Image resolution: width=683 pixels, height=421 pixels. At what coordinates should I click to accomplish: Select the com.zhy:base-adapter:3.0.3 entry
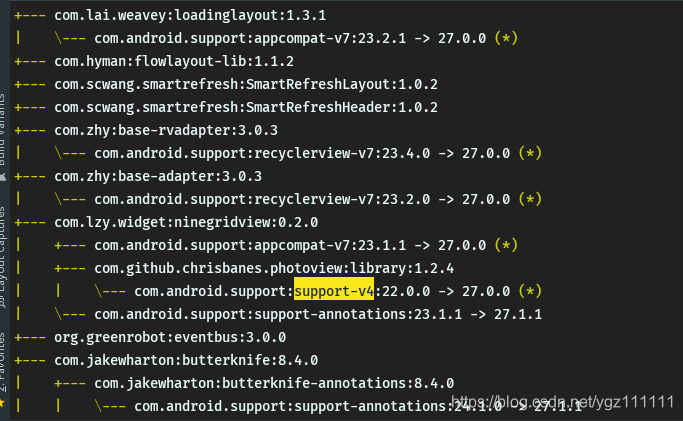tap(158, 176)
